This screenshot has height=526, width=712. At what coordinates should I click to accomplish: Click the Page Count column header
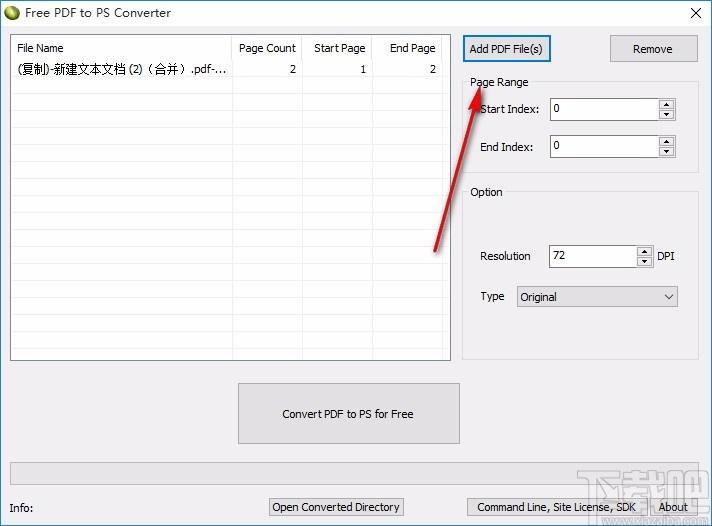click(267, 48)
